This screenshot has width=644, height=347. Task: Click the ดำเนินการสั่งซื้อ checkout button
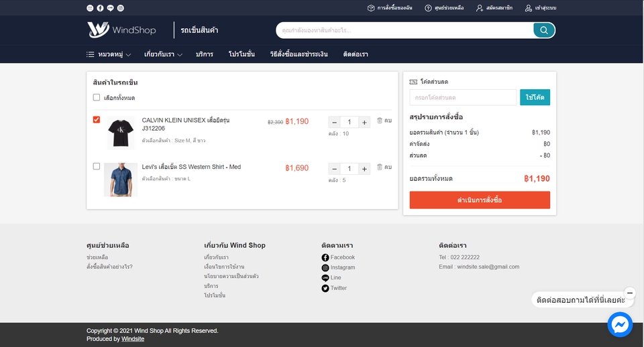coord(480,200)
